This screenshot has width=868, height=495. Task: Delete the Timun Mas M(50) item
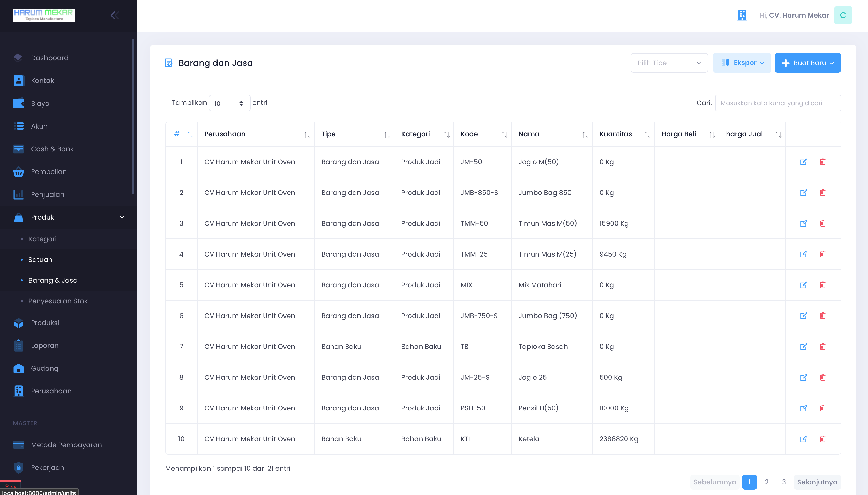pyautogui.click(x=822, y=223)
